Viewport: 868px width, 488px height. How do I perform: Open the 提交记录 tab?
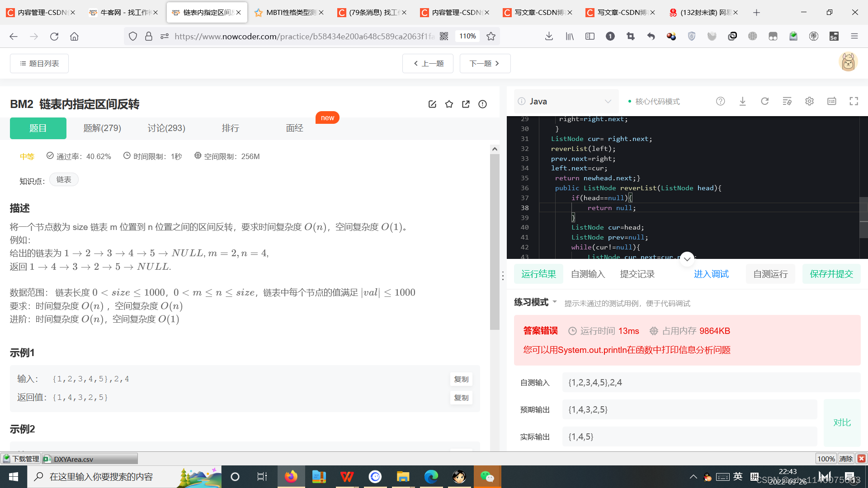pos(637,274)
